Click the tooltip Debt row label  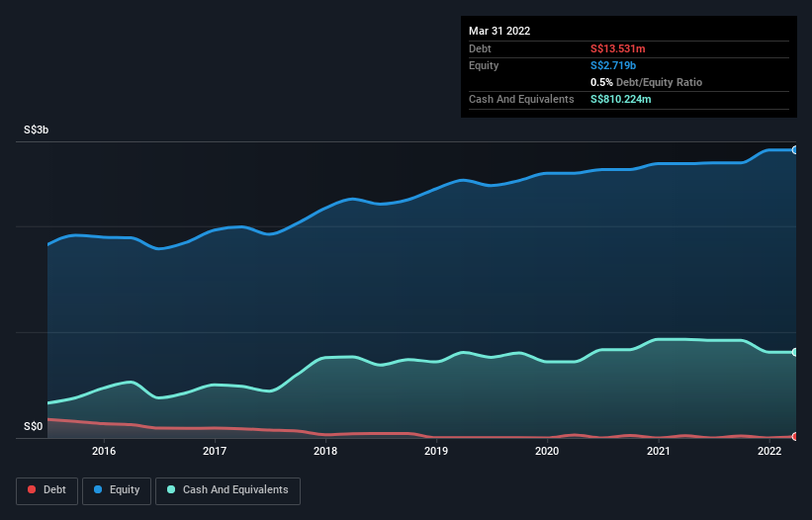point(480,48)
